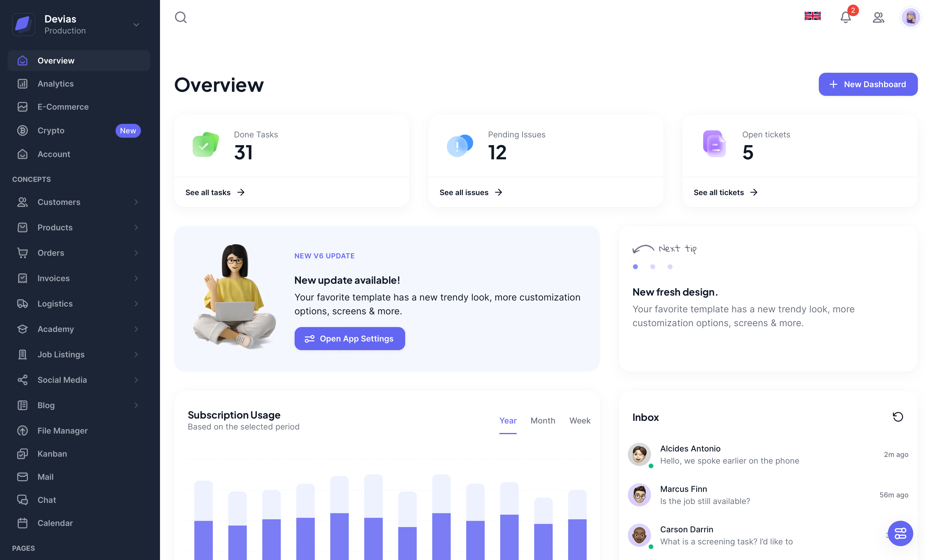
Task: Click the Crypto New badge toggle
Action: 128,130
